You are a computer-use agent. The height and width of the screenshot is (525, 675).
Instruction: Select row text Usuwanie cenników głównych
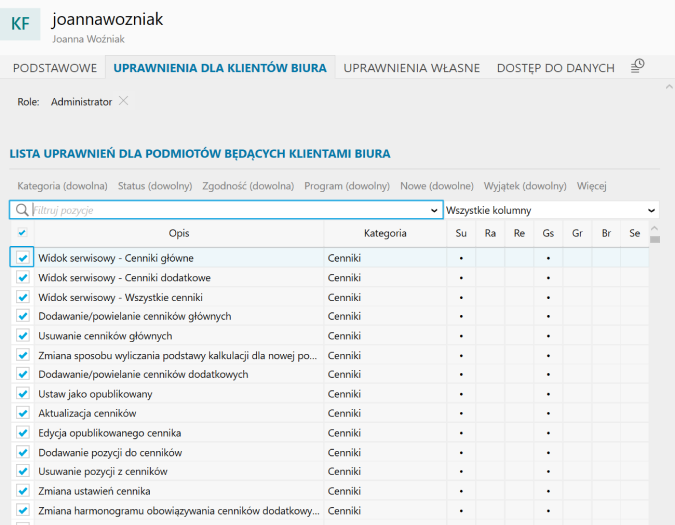(105, 336)
